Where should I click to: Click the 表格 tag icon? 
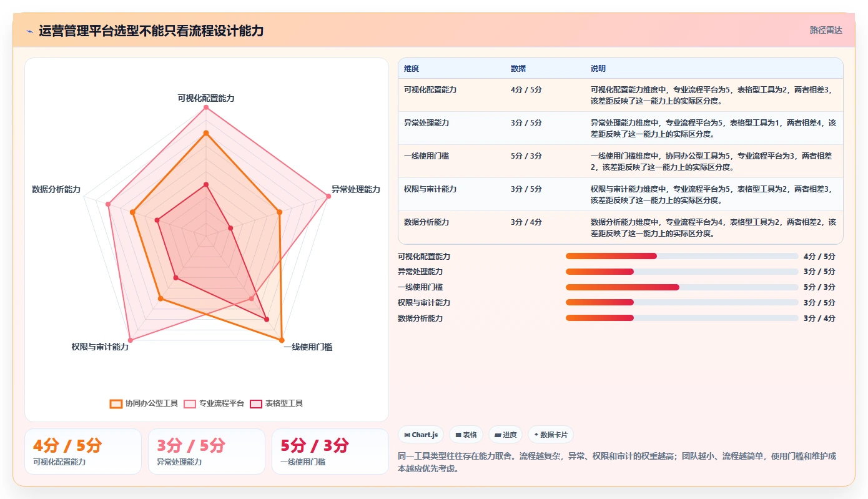click(x=458, y=435)
